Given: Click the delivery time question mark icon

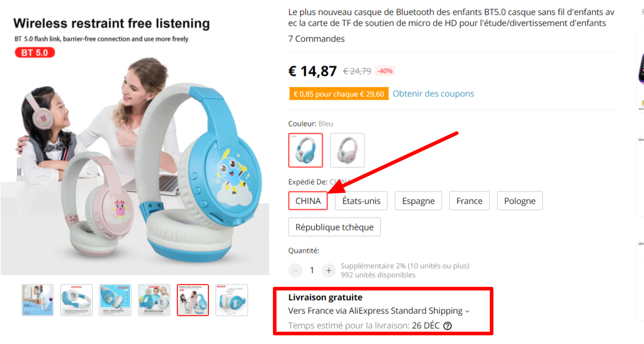Looking at the screenshot, I should coord(447,326).
